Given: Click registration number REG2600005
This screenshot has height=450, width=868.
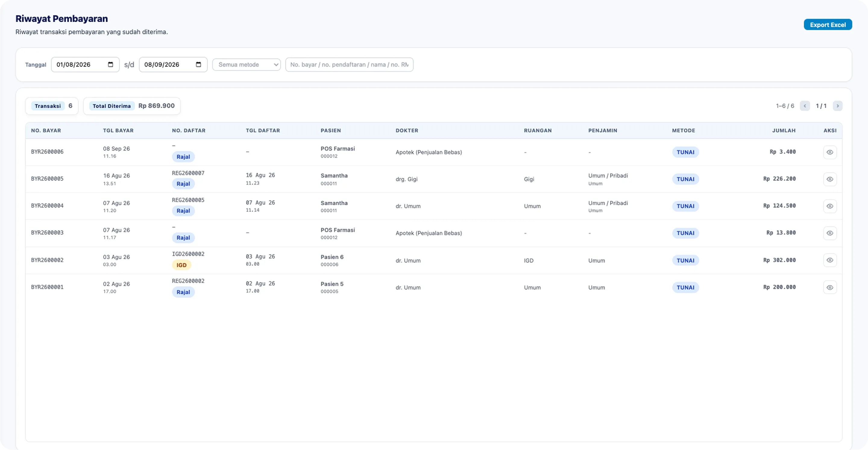Looking at the screenshot, I should (188, 200).
